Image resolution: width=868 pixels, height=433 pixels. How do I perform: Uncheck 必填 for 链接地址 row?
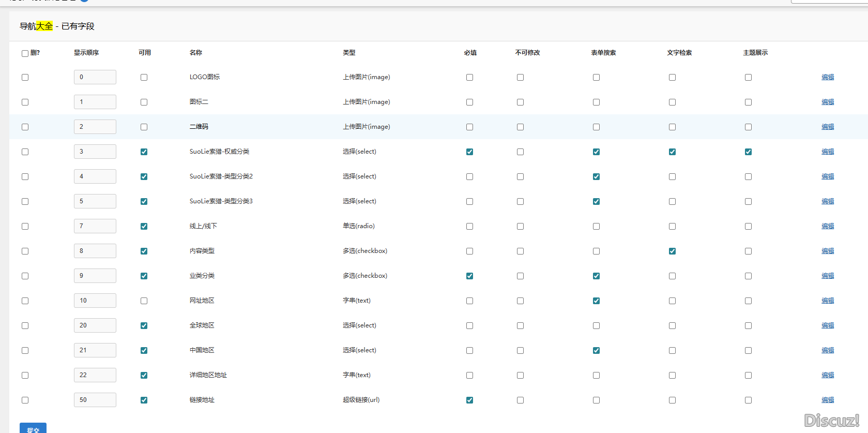(469, 400)
